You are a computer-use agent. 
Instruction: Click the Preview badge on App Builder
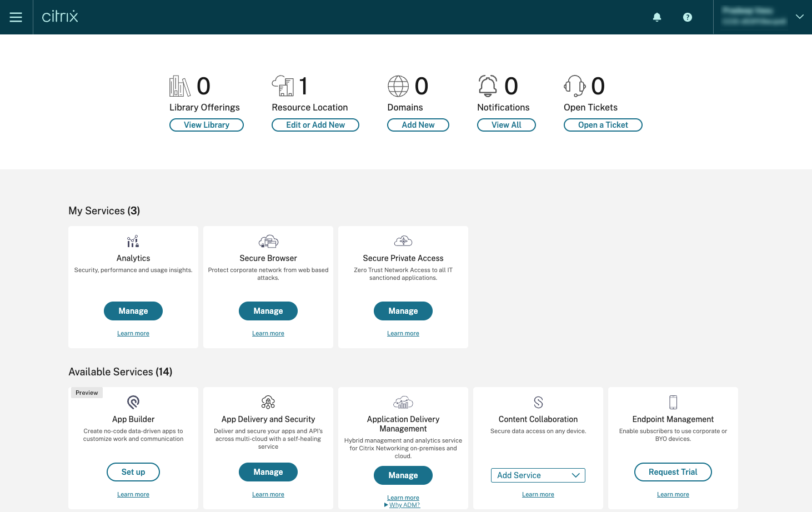tap(87, 393)
